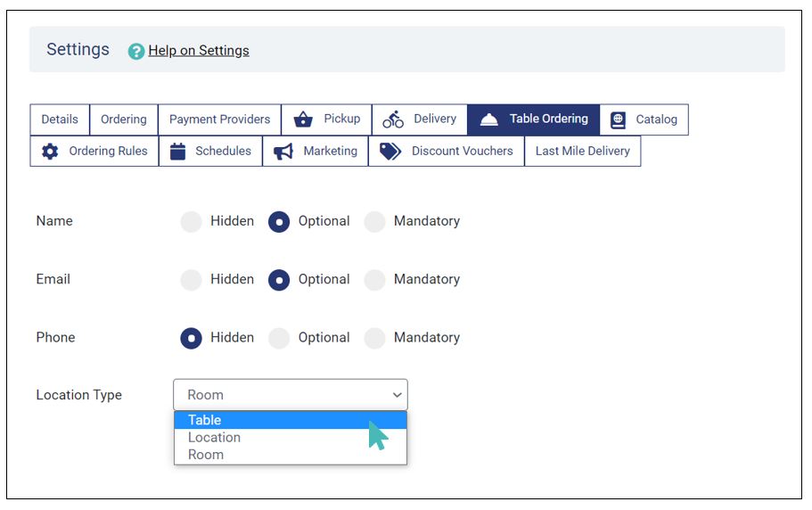Screen dimensions: 812x510
Task: Go to the Ordering Rules tab
Action: point(94,152)
